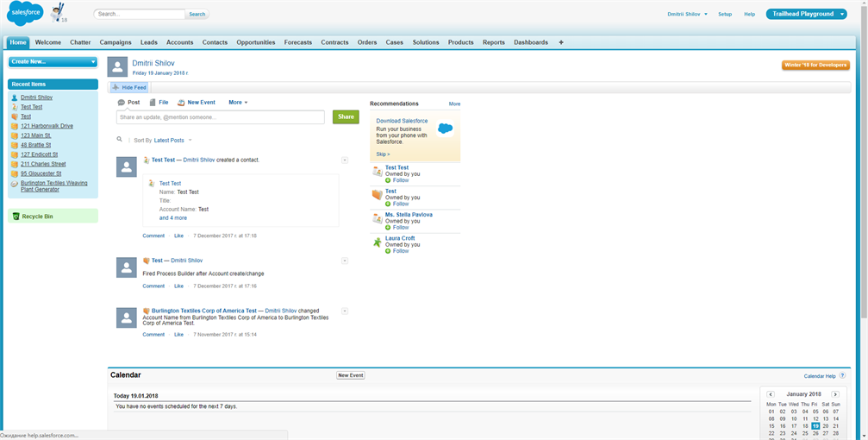Click the Winter '18 mascot icon
Screen dimensions: 868x440
click(x=57, y=13)
